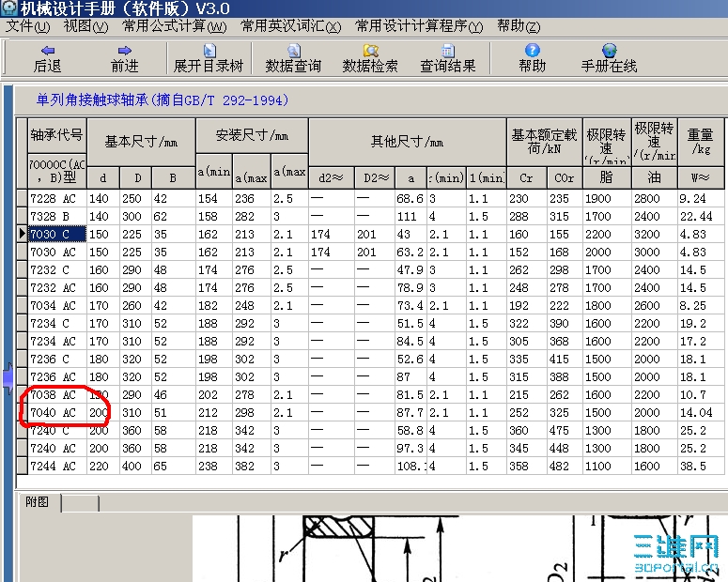
Task: Click the a value 68.6
Action: click(410, 199)
